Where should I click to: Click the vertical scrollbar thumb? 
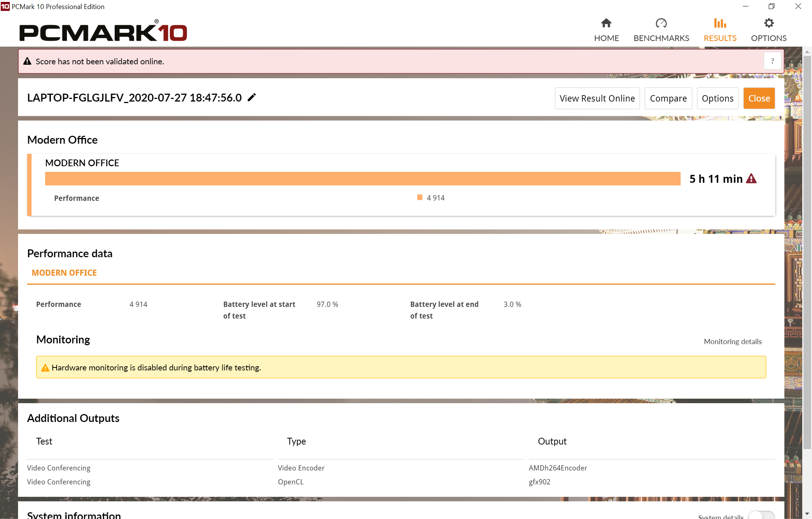click(x=807, y=252)
